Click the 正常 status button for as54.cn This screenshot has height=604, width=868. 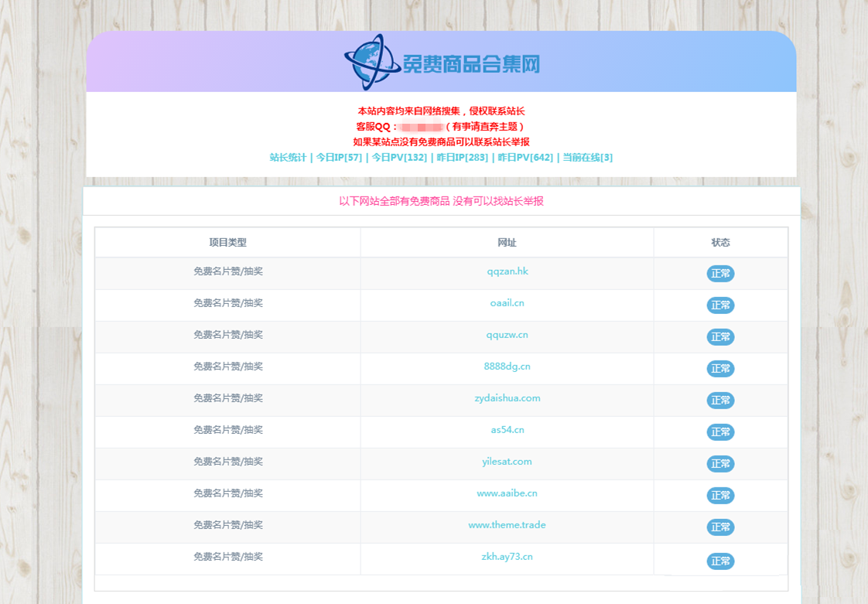pos(719,432)
